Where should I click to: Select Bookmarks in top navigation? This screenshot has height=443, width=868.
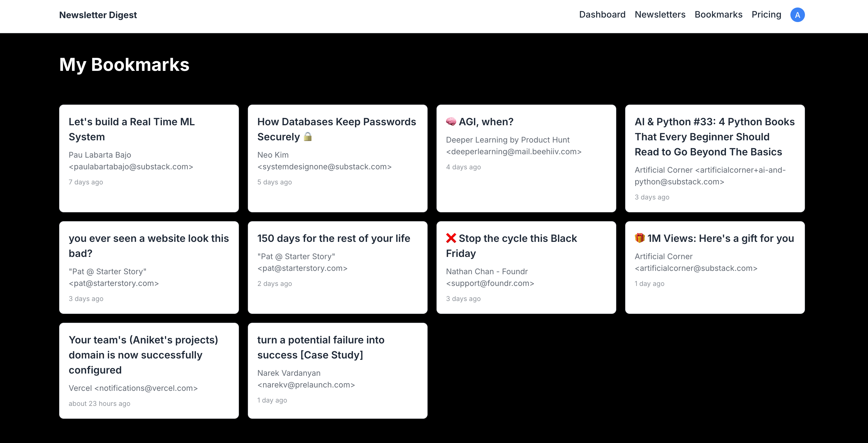coord(718,15)
